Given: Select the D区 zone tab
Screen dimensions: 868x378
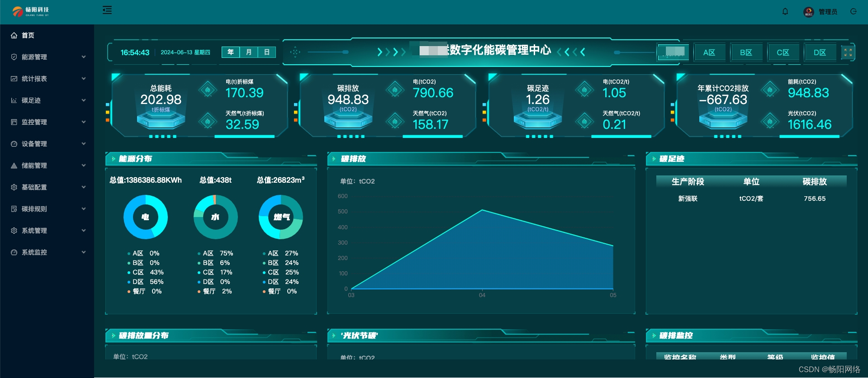Looking at the screenshot, I should 820,52.
